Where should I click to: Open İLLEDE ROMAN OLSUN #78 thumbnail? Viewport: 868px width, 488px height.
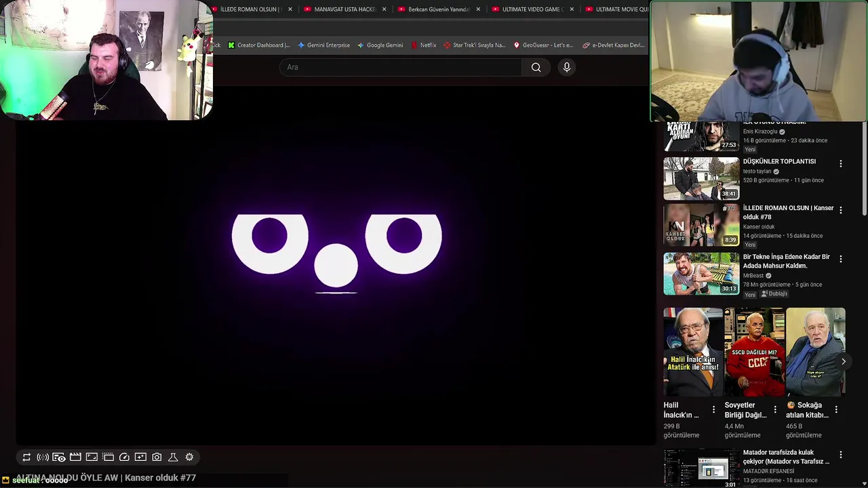(701, 225)
